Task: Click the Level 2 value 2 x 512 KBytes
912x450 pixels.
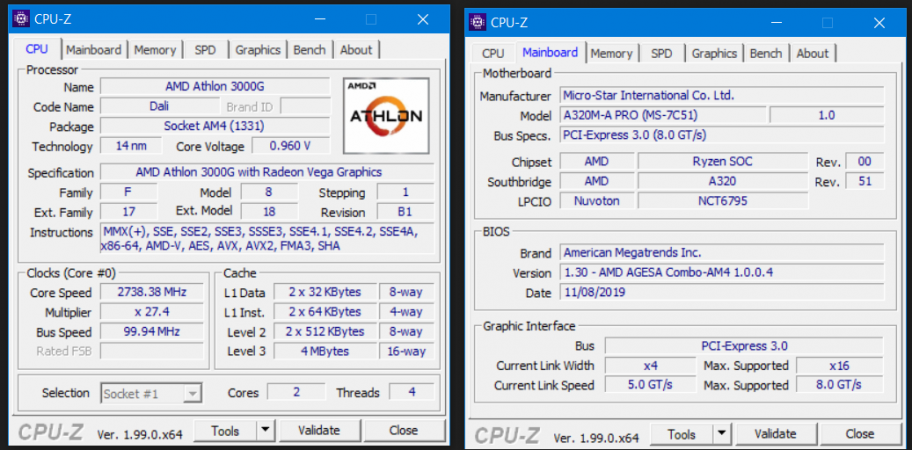Action: 325,331
